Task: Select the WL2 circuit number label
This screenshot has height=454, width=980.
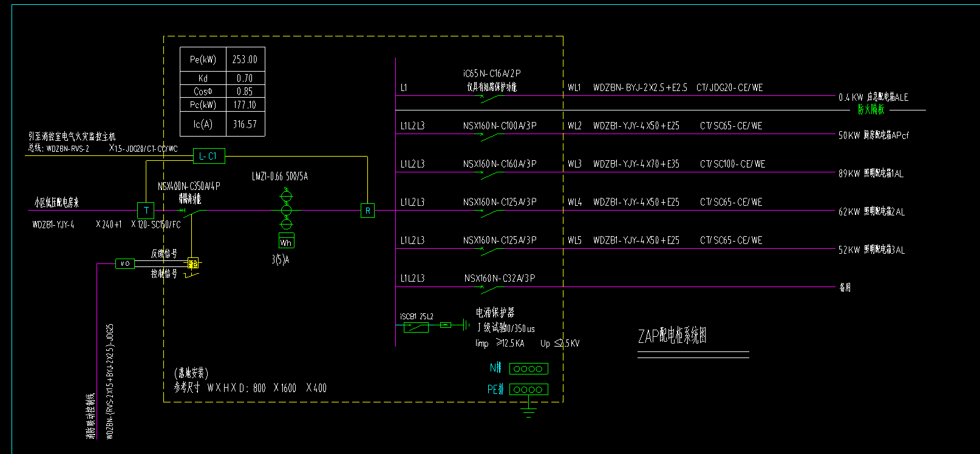Action: click(574, 126)
